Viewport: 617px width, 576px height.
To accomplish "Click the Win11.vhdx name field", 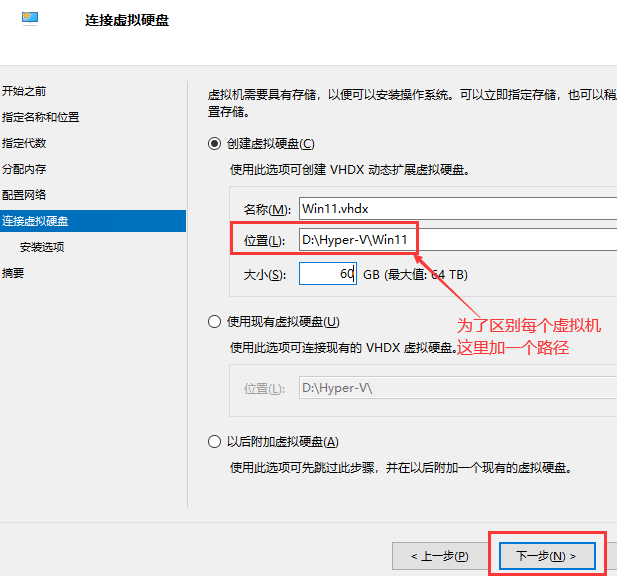I will coord(456,209).
